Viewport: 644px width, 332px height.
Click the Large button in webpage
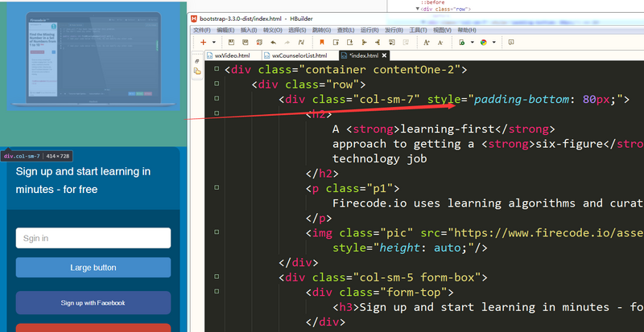[x=93, y=268]
